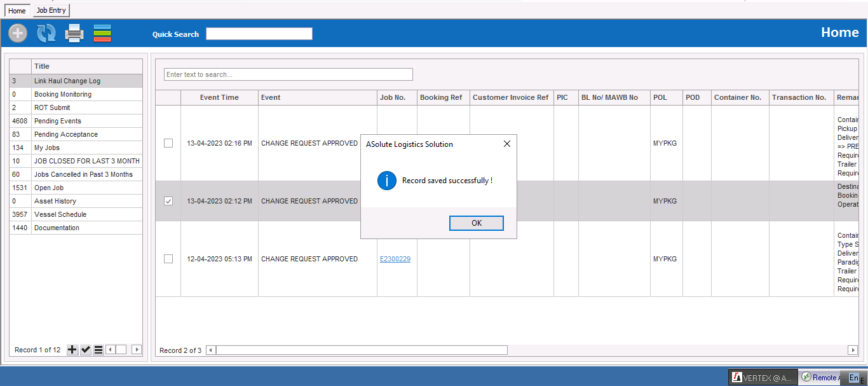Click the printer icon in toolbar
This screenshot has width=868, height=386.
[x=74, y=33]
